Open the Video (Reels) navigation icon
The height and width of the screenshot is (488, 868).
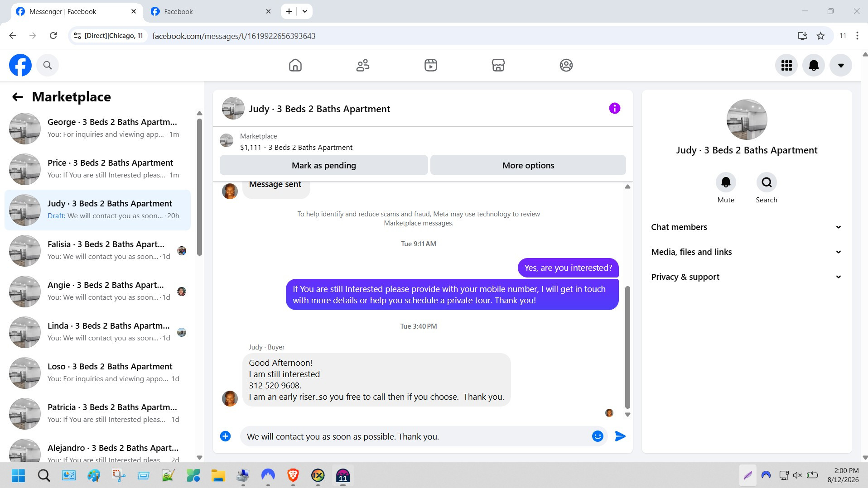tap(431, 65)
